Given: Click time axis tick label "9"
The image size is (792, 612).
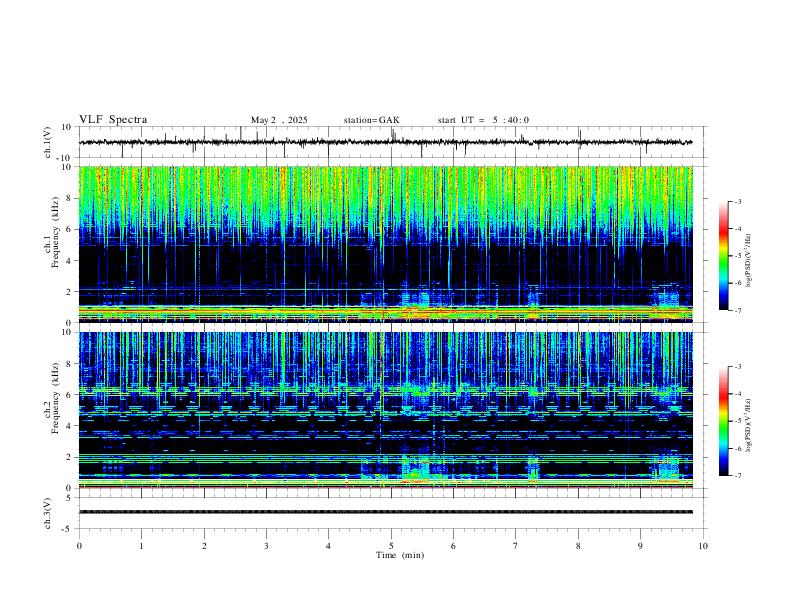Looking at the screenshot, I should pyautogui.click(x=640, y=546).
